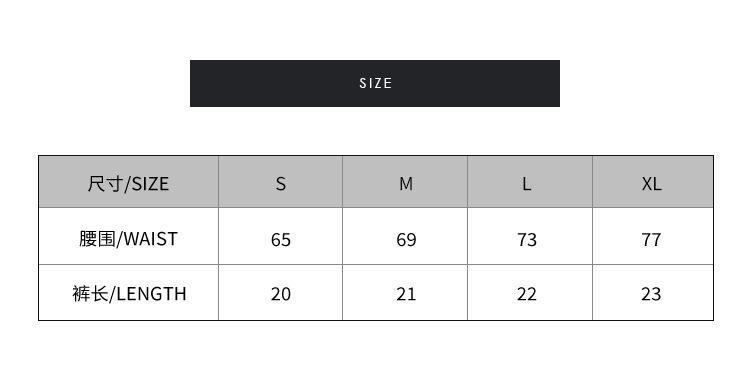Screen dimensions: 750x368
Task: Click the 裤长/LENGTH row label
Action: coord(129,293)
